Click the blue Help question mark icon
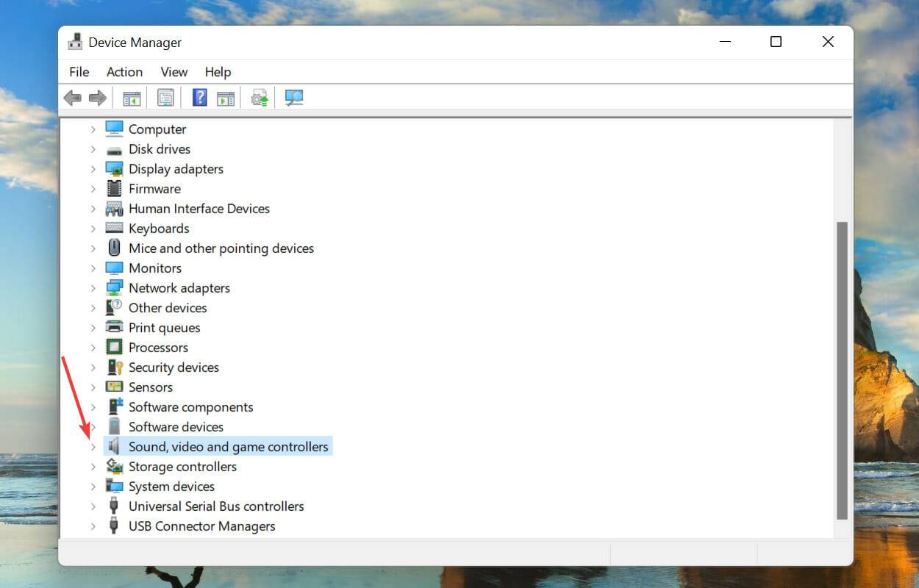 click(x=199, y=98)
